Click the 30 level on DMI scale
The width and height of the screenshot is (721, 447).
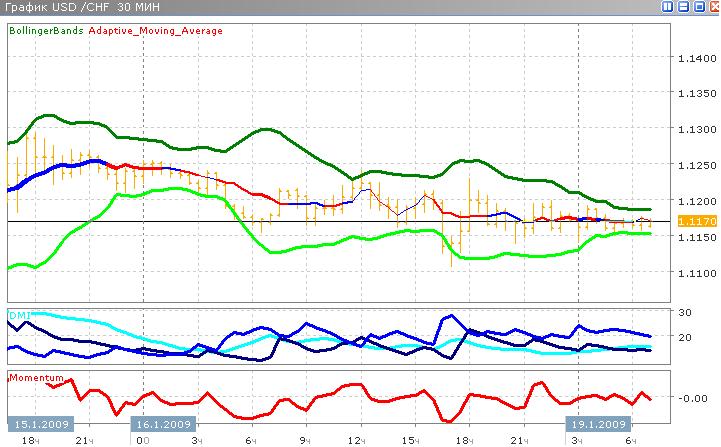[x=685, y=313]
